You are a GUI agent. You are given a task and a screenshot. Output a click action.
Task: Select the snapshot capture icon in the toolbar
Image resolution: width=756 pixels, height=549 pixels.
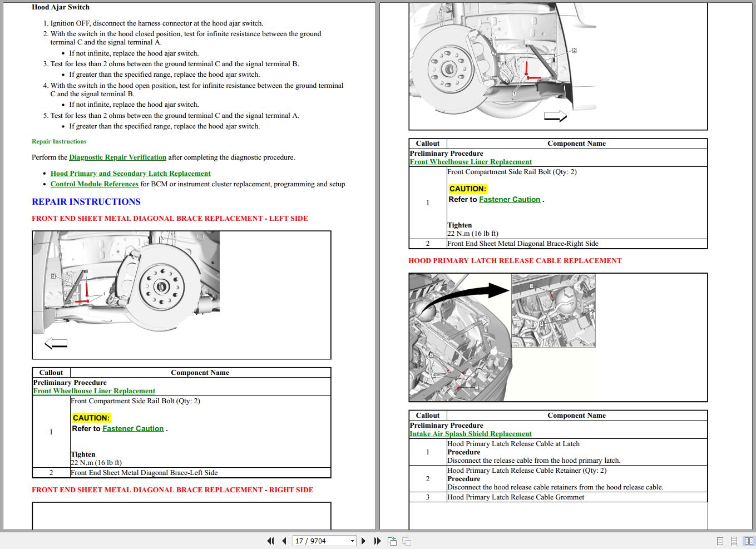(392, 541)
